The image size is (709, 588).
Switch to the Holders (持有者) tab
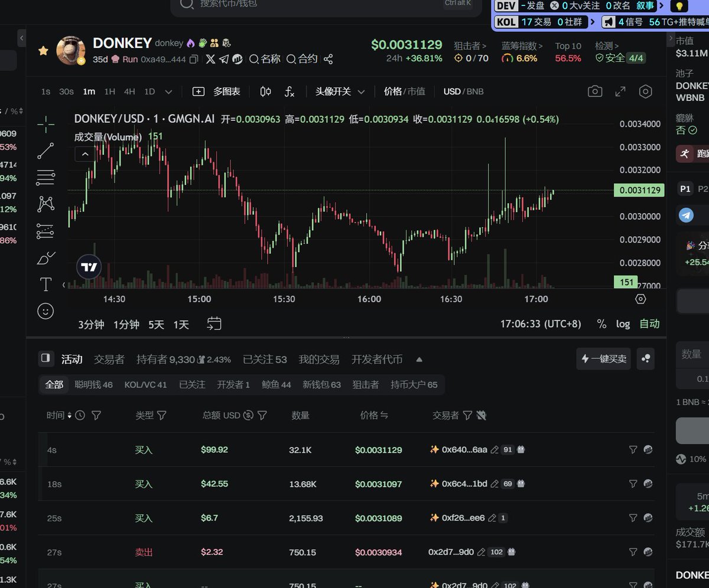[x=183, y=359]
